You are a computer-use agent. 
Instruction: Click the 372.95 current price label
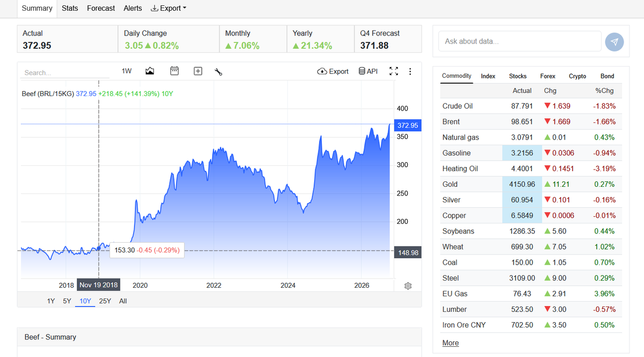click(x=408, y=126)
